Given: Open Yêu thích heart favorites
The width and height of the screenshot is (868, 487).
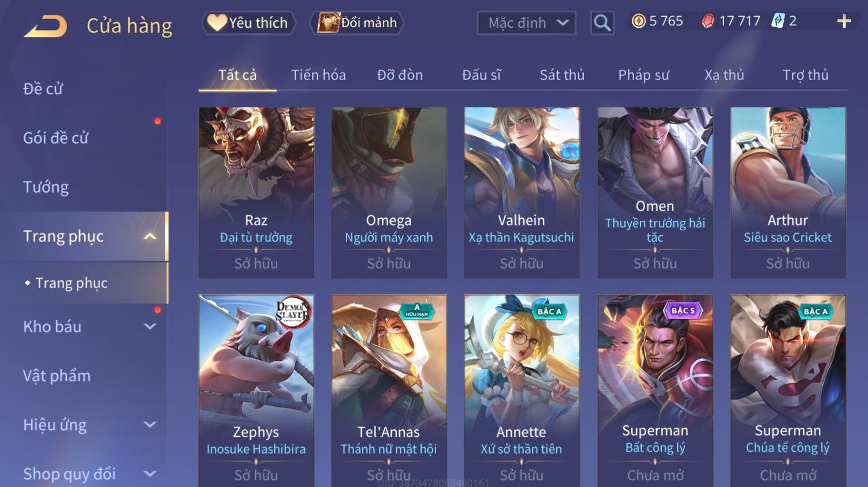Looking at the screenshot, I should pyautogui.click(x=248, y=23).
